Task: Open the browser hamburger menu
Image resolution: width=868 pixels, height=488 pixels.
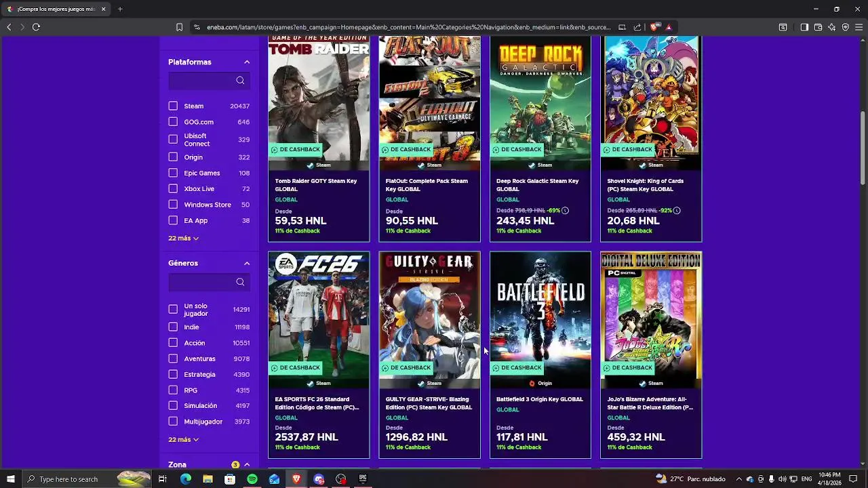Action: point(859,27)
